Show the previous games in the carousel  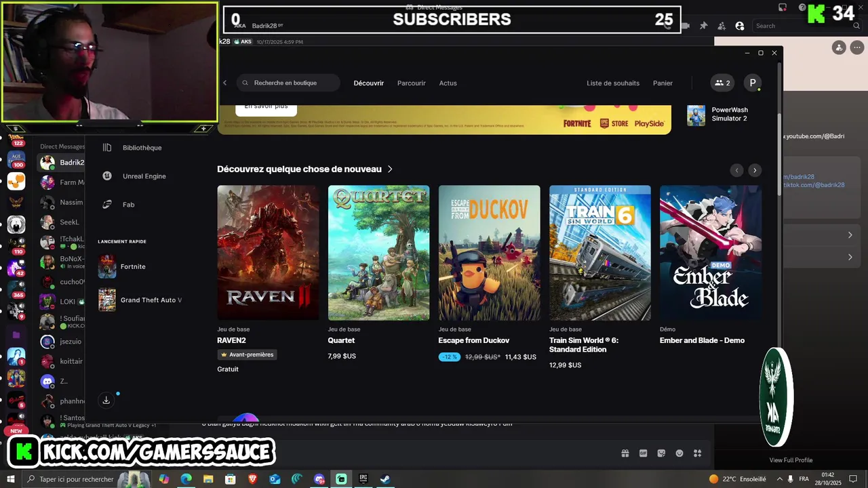[x=737, y=170]
